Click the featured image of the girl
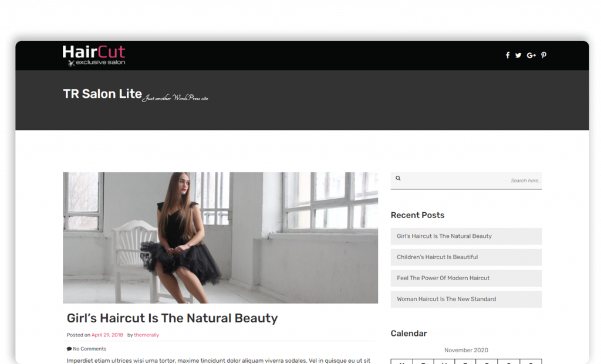 pyautogui.click(x=221, y=238)
